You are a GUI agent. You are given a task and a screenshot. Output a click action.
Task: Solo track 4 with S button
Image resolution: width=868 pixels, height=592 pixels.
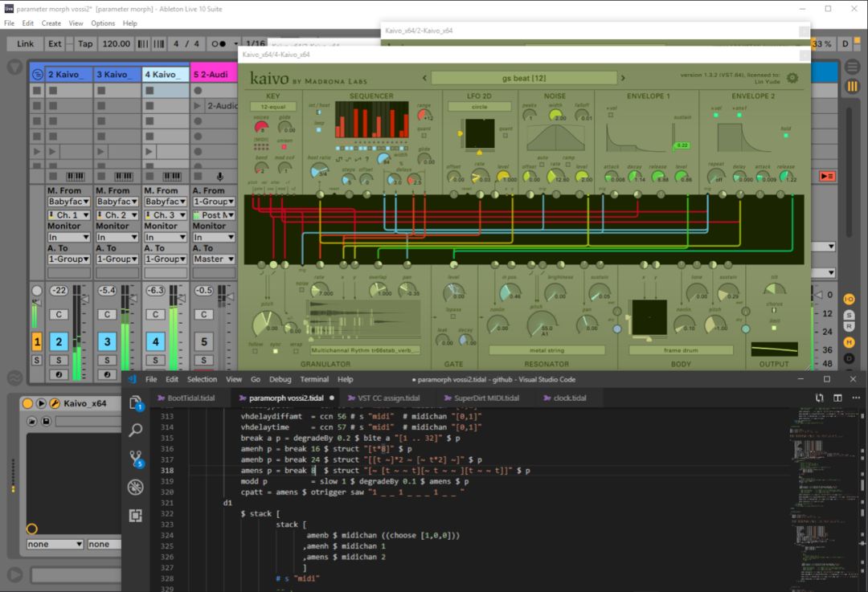click(x=156, y=360)
